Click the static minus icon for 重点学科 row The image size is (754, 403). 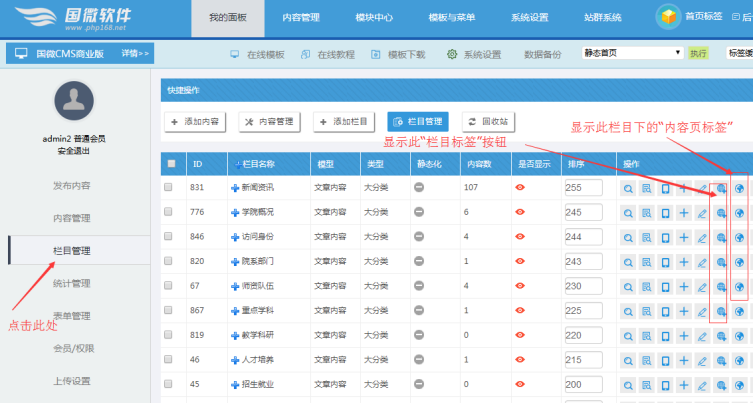(419, 311)
